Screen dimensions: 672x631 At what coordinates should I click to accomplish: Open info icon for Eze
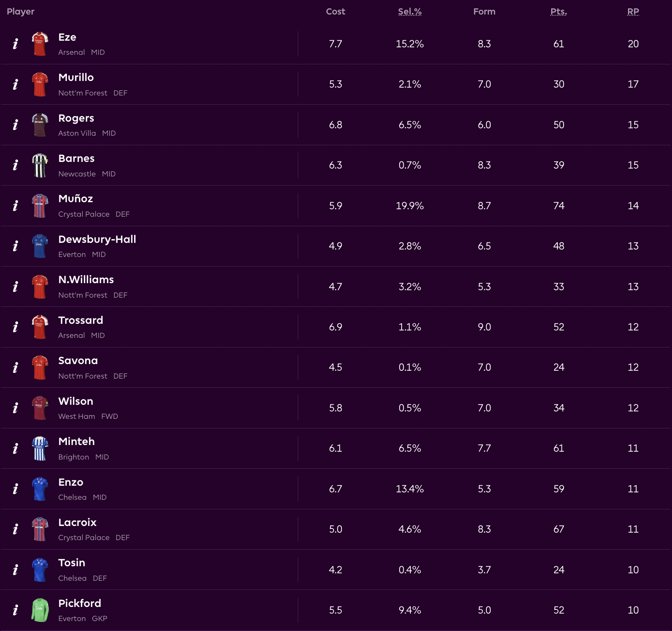point(15,44)
